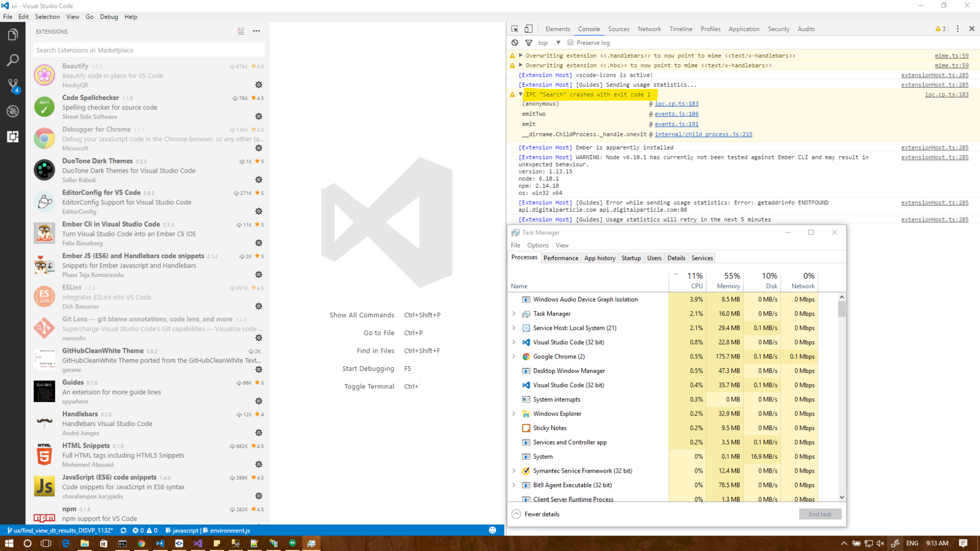Screen dimensions: 980x551
Task: Switch to the DevTools Elements tab
Action: 557,29
